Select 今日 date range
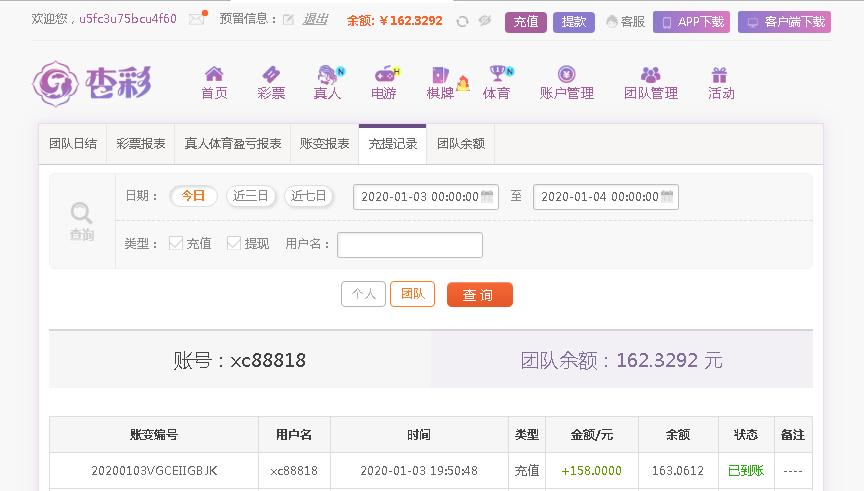 coord(193,196)
